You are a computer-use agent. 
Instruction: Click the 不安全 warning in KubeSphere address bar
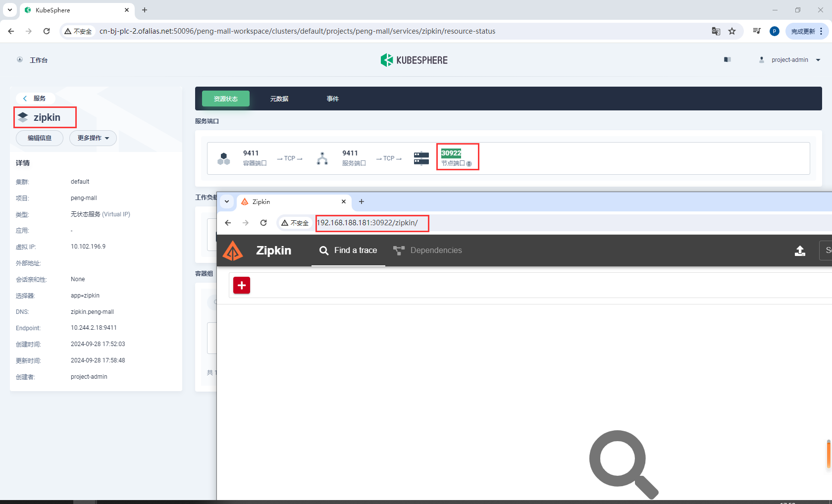(x=78, y=31)
